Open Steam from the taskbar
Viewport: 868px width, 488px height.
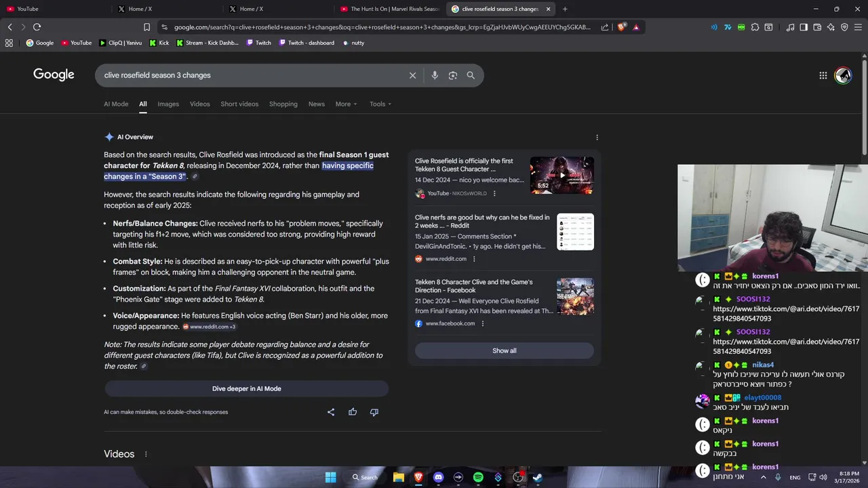pos(537,477)
